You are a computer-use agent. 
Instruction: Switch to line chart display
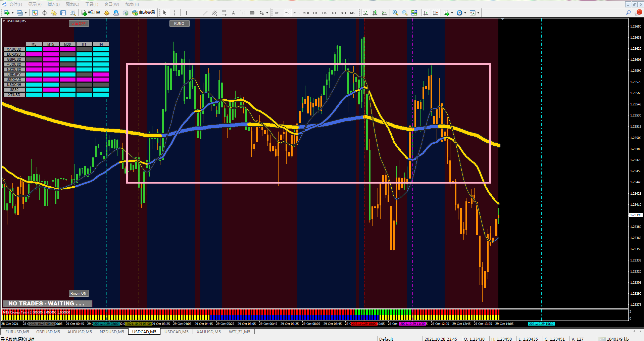(384, 13)
